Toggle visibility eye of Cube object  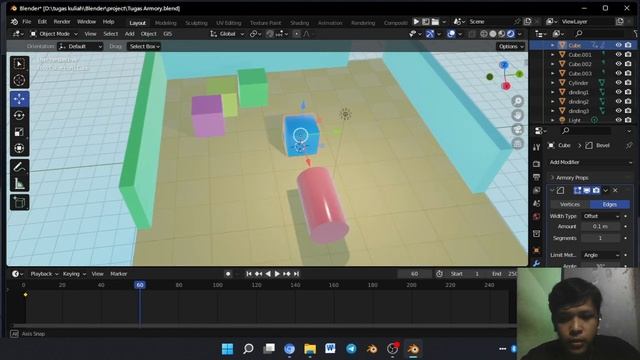click(x=618, y=45)
